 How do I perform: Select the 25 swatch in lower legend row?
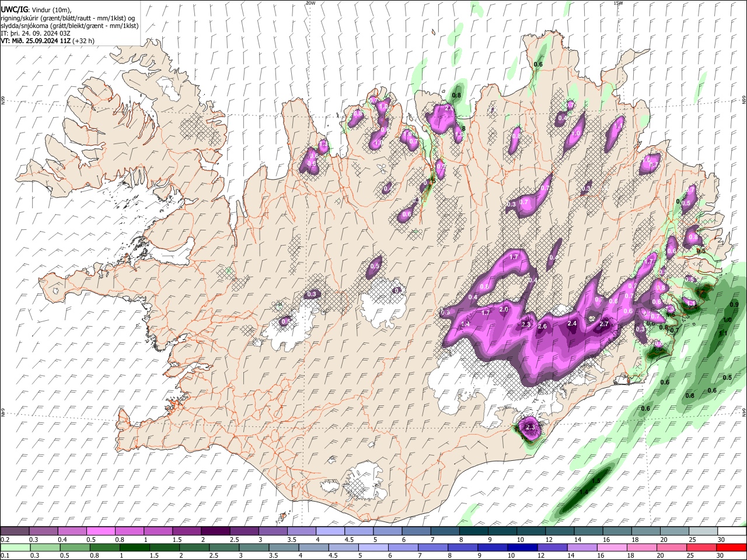701,547
